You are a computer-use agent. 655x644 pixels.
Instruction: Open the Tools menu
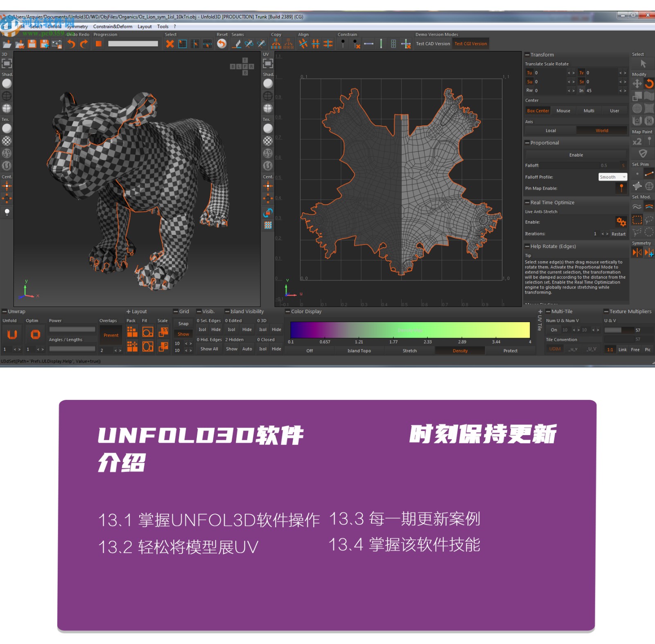163,27
